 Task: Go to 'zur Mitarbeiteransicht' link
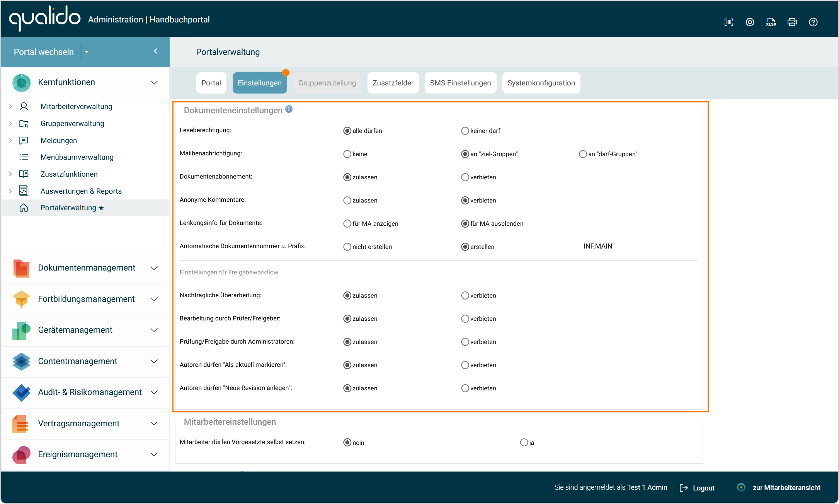pyautogui.click(x=786, y=488)
